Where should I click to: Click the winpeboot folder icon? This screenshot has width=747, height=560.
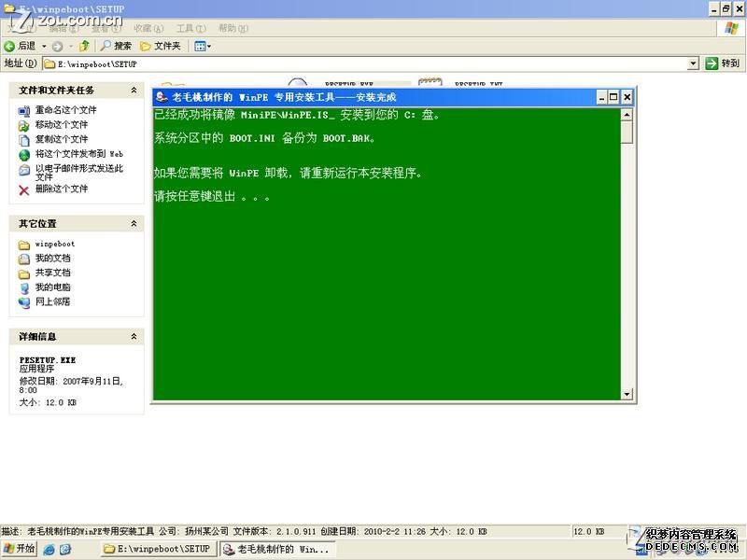[24, 245]
